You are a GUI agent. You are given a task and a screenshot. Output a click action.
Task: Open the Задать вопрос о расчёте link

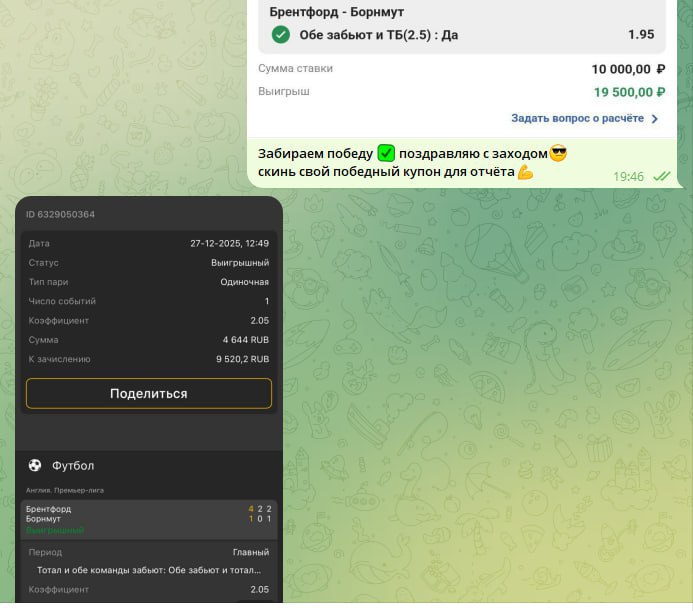pyautogui.click(x=579, y=118)
